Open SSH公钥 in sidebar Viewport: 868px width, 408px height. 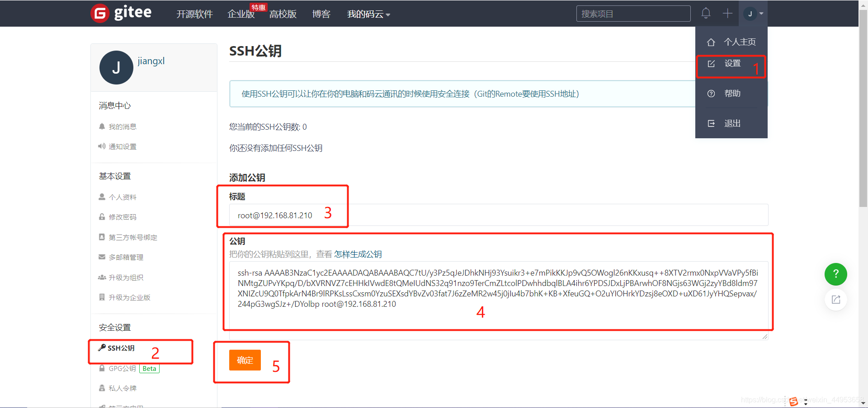(x=121, y=348)
